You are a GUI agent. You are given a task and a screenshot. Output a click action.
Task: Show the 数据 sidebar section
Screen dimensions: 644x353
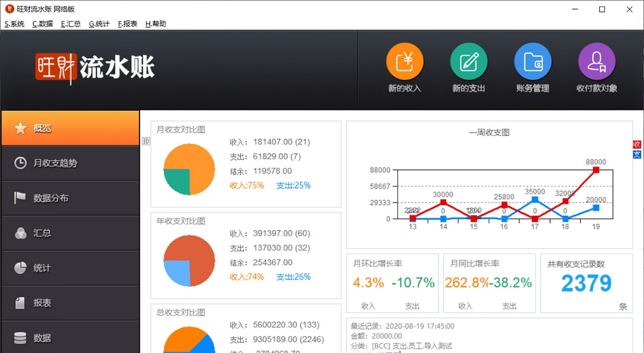[x=70, y=337]
